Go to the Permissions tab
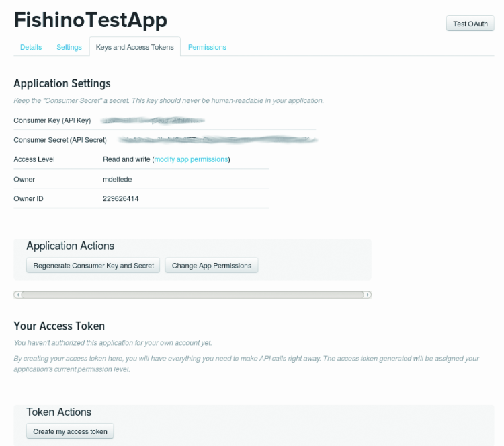Viewport: 504px width, 446px height. (x=207, y=47)
